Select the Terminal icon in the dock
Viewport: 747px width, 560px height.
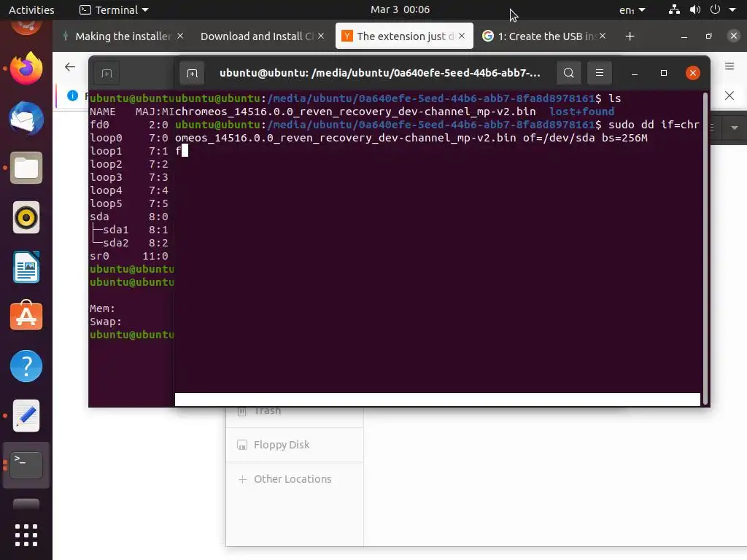coord(26,465)
